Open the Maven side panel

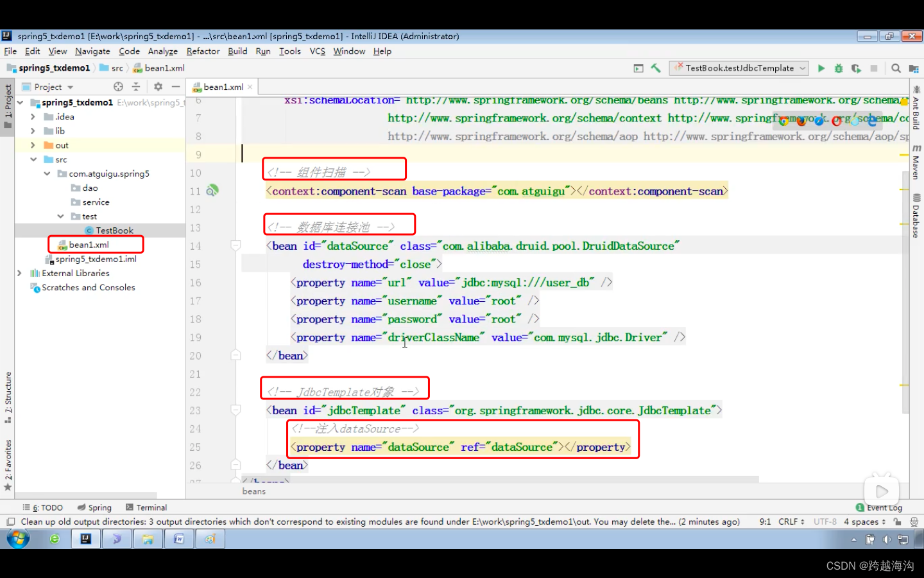916,161
